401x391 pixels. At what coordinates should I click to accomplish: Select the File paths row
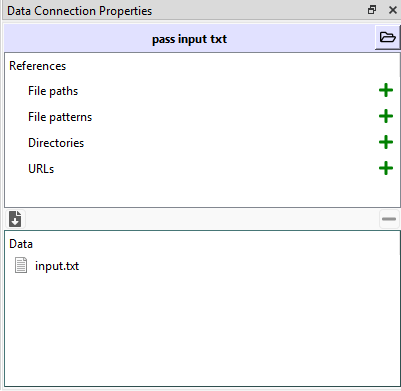click(x=202, y=91)
